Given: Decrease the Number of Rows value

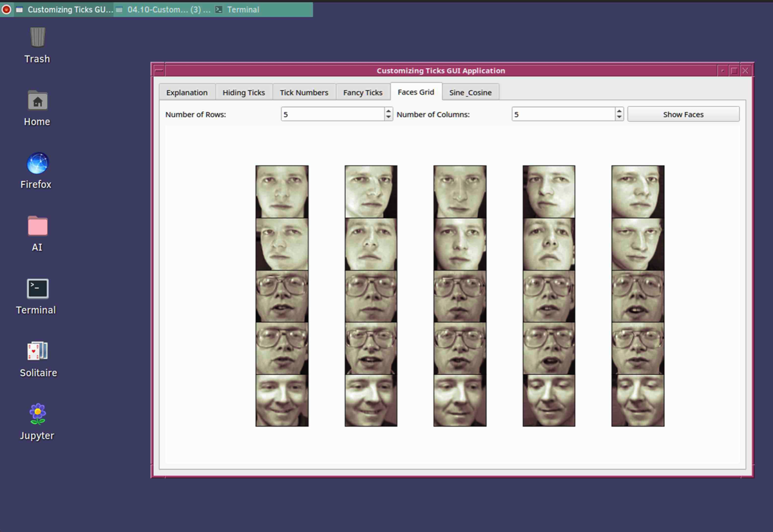Looking at the screenshot, I should tap(388, 117).
